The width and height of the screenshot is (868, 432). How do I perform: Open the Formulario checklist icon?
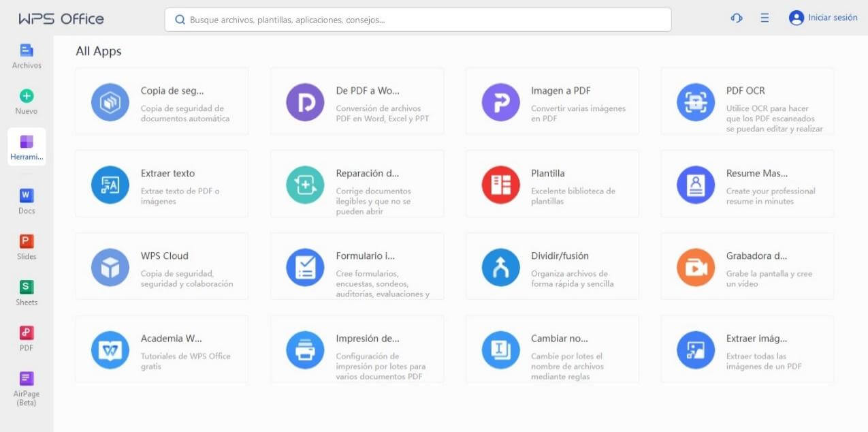point(305,267)
